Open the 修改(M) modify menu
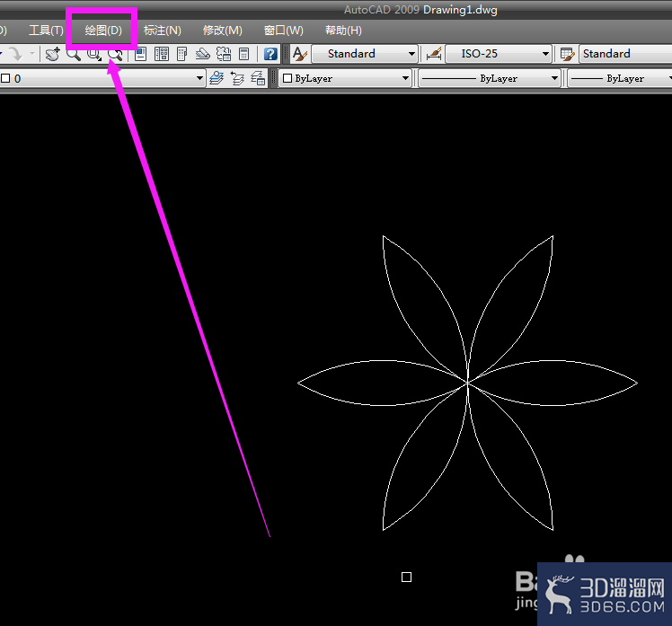Viewport: 672px width, 626px height. [222, 31]
